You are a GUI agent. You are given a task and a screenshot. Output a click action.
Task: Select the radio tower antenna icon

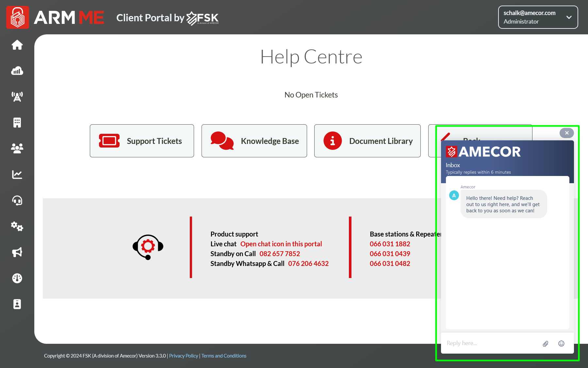point(17,96)
